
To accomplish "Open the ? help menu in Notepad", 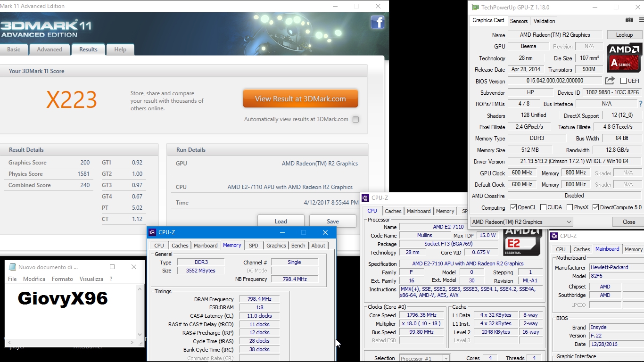I will click(111, 279).
